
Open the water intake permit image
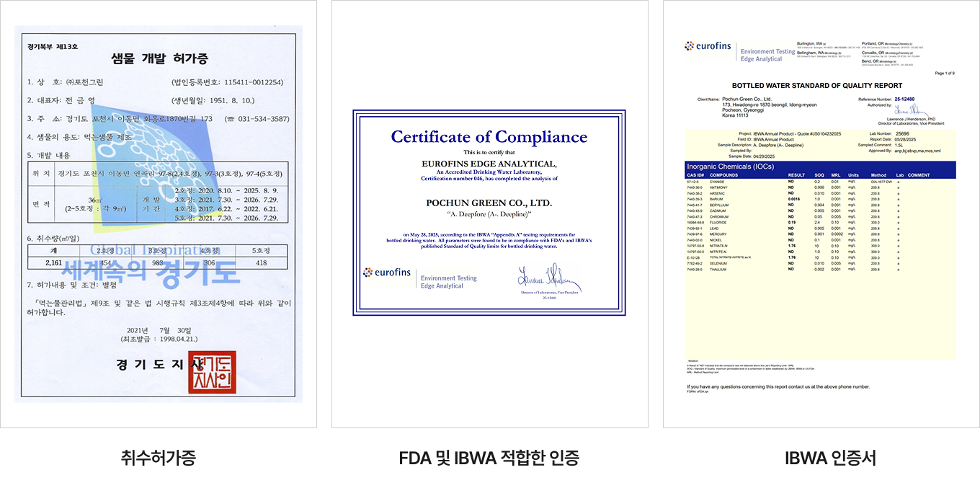[x=159, y=213]
